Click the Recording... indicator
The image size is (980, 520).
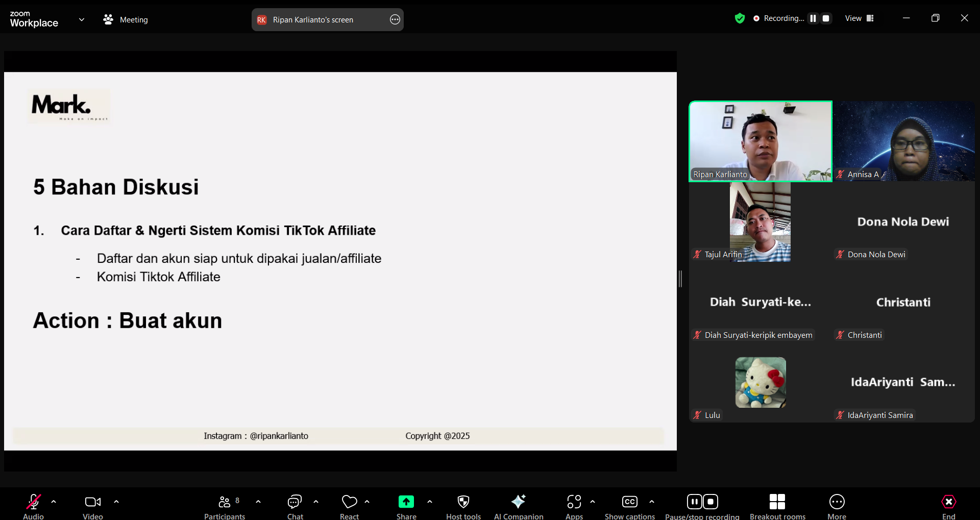click(779, 18)
